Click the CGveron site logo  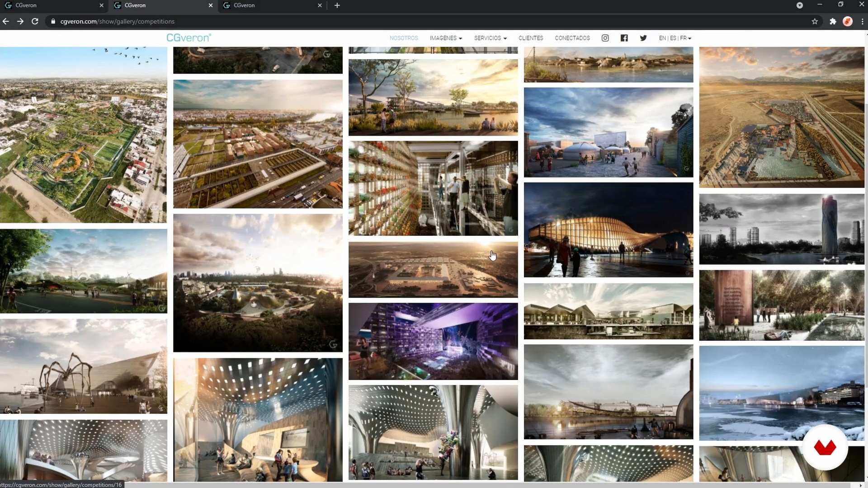tap(189, 38)
